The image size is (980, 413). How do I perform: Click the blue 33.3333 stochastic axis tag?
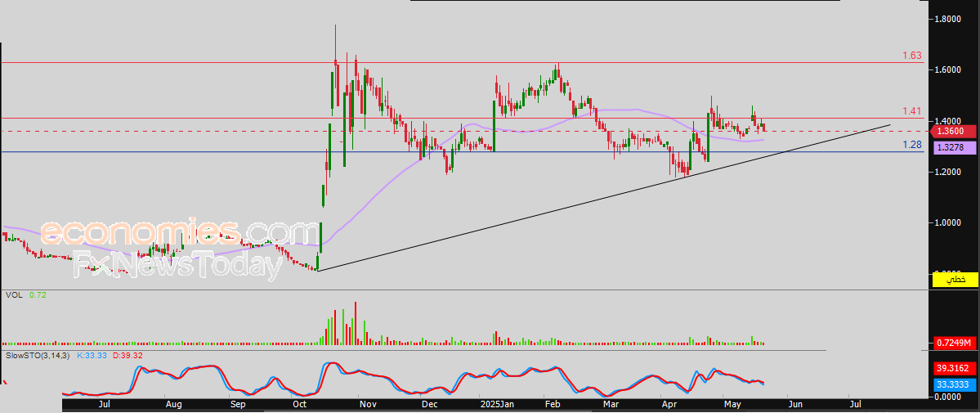(954, 383)
